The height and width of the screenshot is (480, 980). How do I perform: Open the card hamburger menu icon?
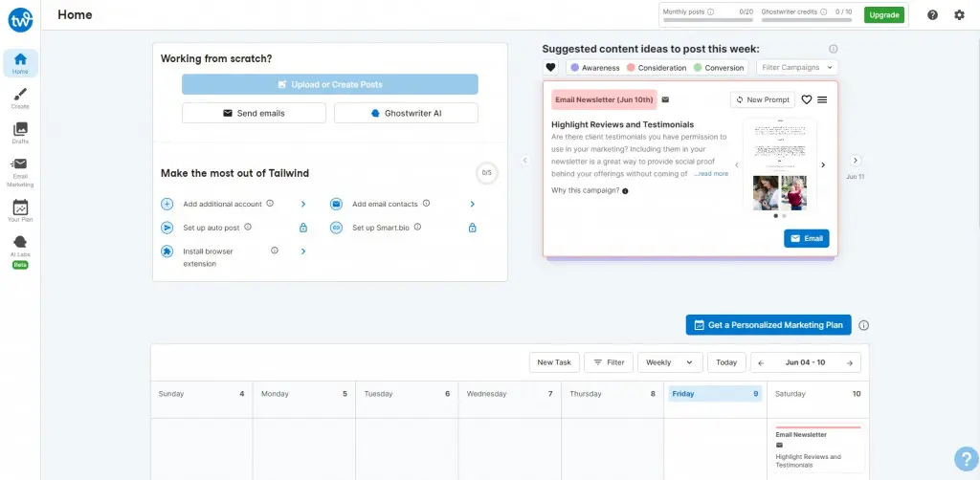(x=822, y=99)
